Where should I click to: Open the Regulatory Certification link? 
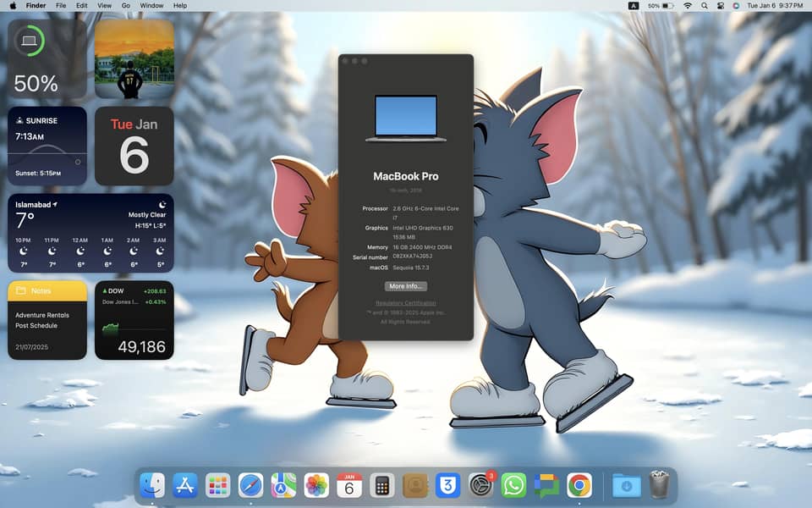(405, 303)
